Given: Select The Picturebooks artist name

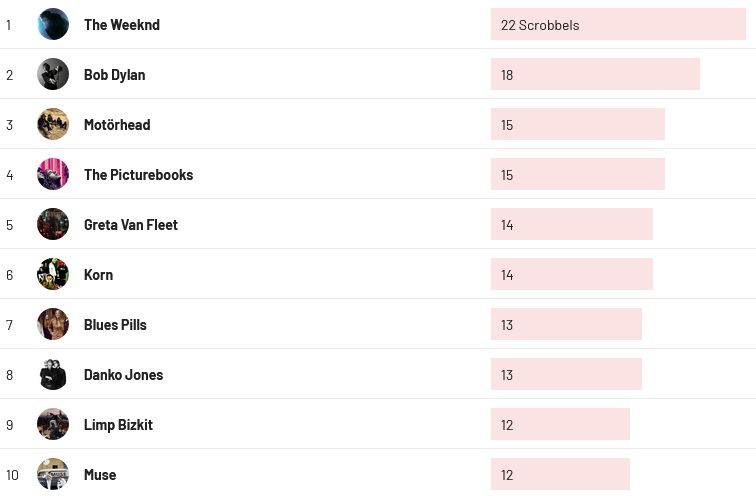Looking at the screenshot, I should [x=138, y=175].
